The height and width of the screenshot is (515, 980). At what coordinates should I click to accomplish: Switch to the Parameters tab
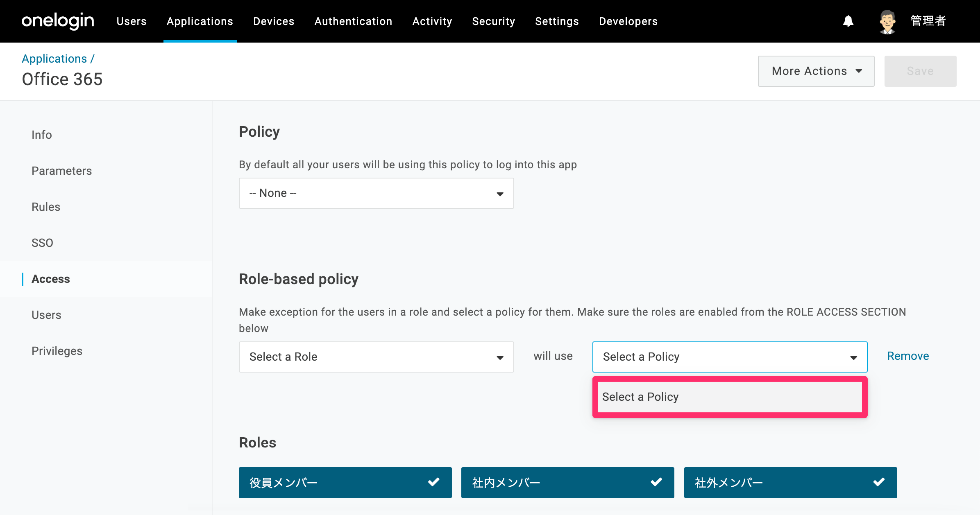[61, 171]
